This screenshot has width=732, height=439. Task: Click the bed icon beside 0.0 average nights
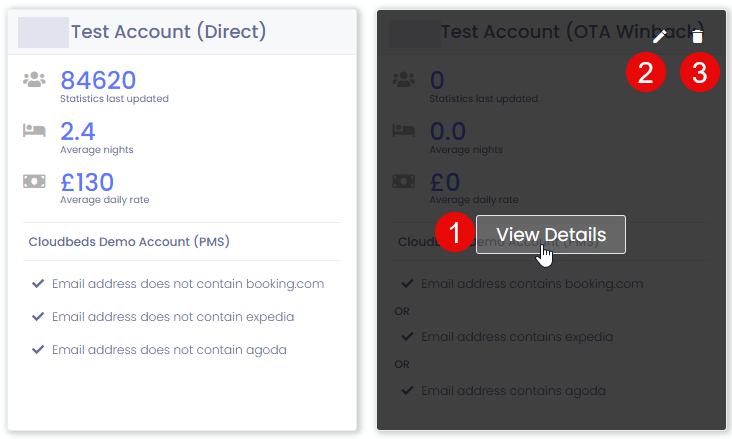pos(404,131)
